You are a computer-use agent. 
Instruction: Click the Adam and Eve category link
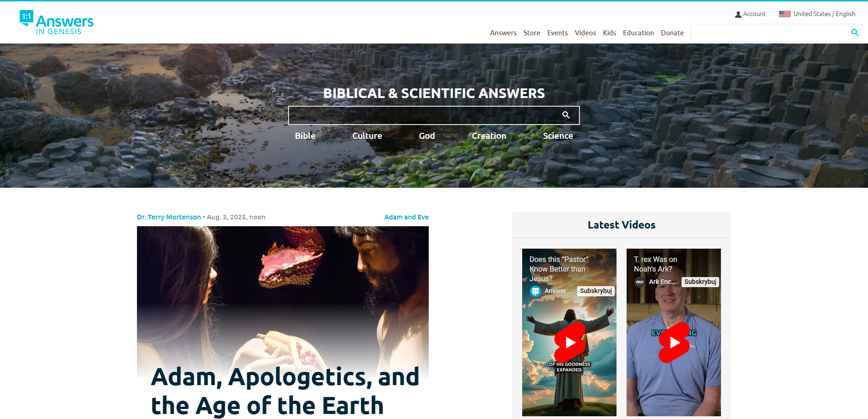point(406,217)
